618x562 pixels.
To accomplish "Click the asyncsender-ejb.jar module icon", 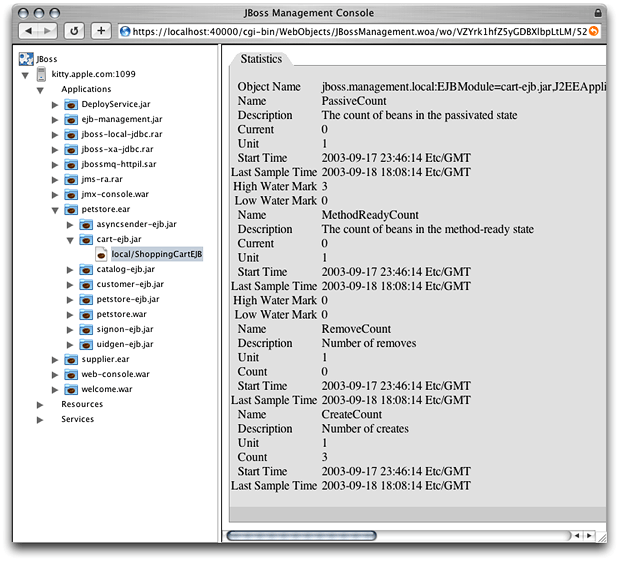I will 86,224.
